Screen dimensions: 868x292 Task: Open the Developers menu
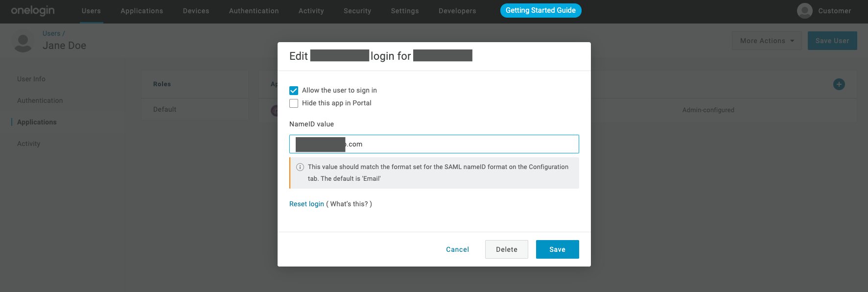coord(457,11)
